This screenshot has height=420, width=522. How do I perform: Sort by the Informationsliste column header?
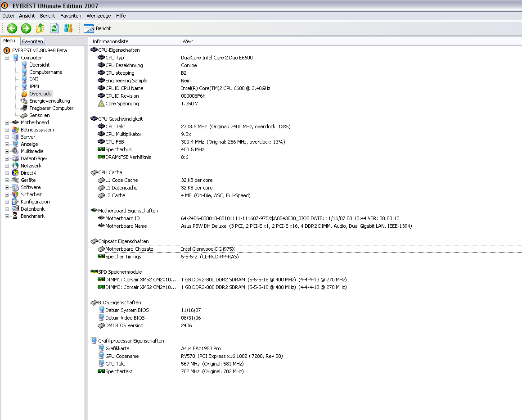click(x=133, y=41)
